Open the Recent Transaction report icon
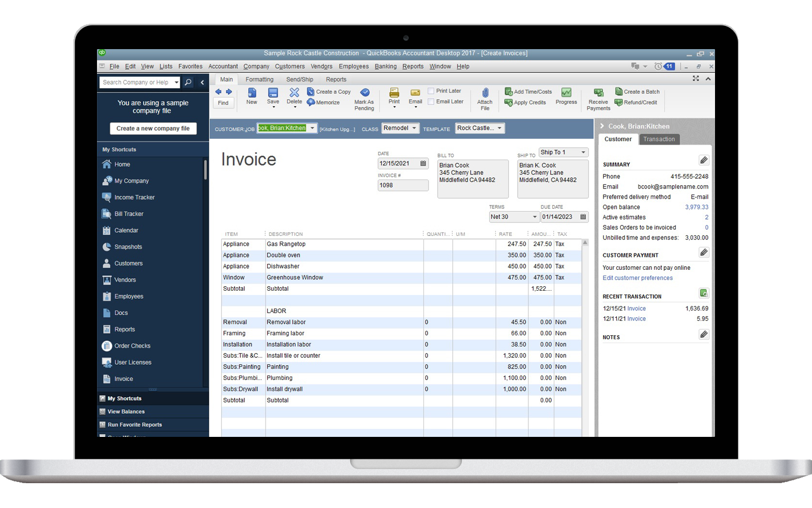Image resolution: width=812 pixels, height=508 pixels. (704, 293)
